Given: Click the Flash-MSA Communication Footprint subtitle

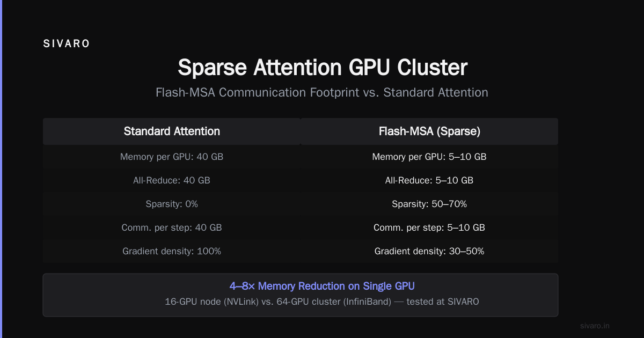Looking at the screenshot, I should (322, 92).
